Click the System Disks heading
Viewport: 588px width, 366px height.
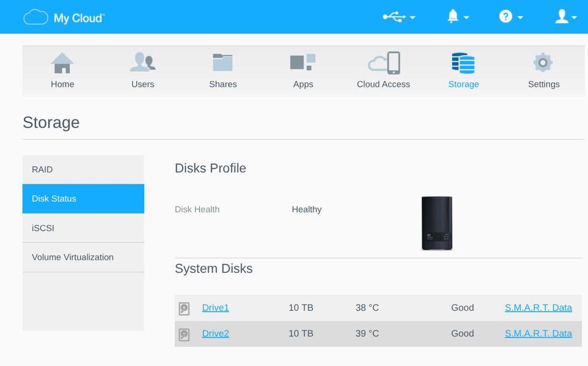pos(214,269)
